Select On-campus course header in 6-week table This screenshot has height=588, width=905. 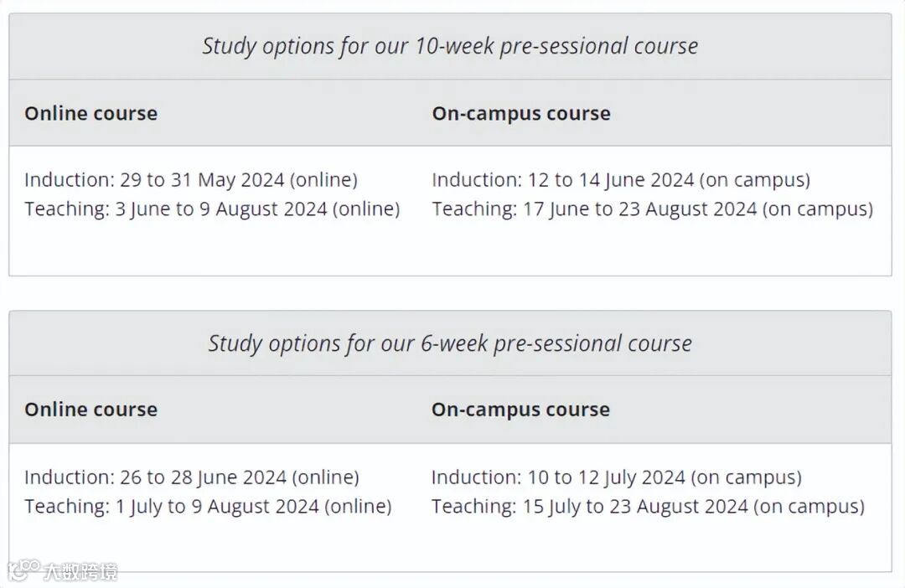pos(520,410)
